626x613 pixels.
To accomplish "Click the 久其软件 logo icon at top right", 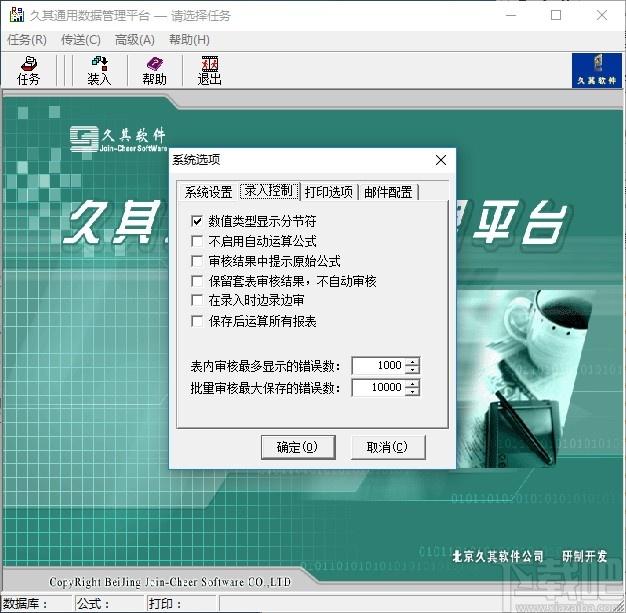I will click(595, 70).
